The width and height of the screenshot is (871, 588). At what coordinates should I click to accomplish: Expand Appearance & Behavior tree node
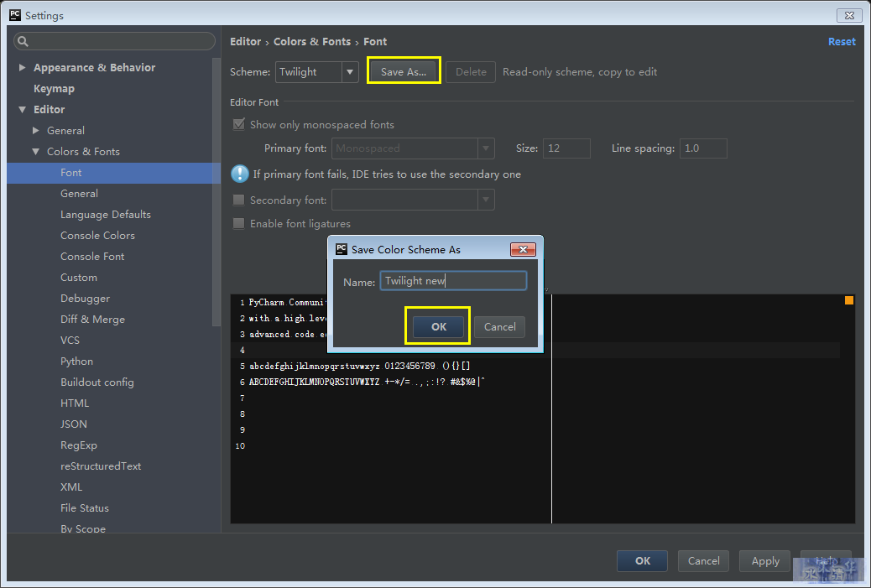pyautogui.click(x=22, y=67)
